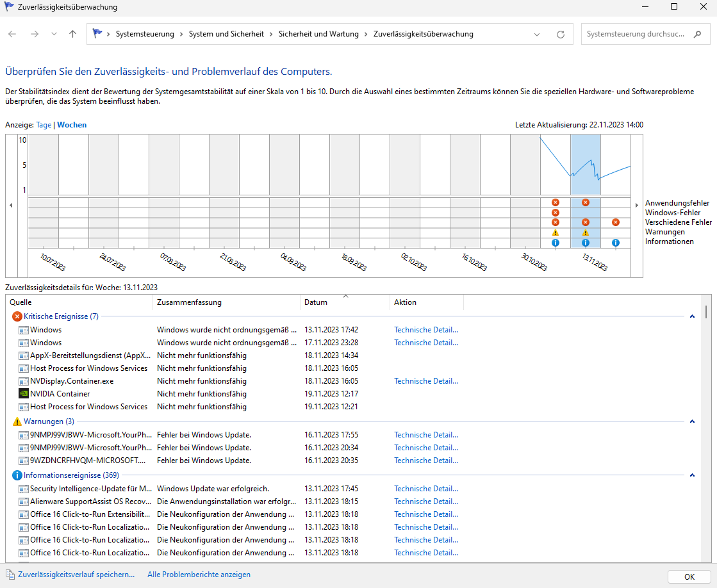Image resolution: width=717 pixels, height=588 pixels.
Task: Select Office 16 Click-to-Run Extensibility row
Action: click(x=353, y=514)
